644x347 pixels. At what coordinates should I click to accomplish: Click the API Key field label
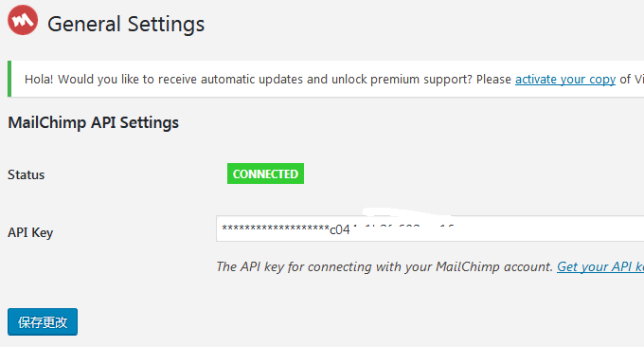[x=30, y=232]
